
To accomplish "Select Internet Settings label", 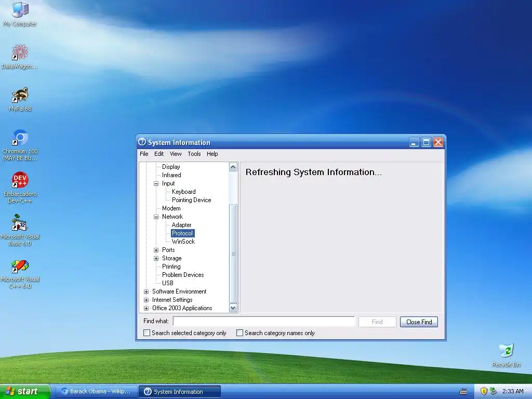I will pyautogui.click(x=172, y=300).
